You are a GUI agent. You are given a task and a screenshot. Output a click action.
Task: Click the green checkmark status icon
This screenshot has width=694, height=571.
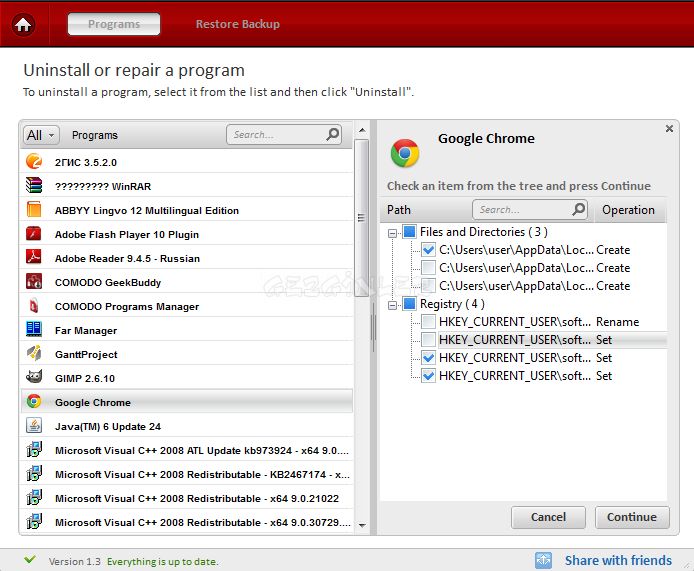(30, 559)
